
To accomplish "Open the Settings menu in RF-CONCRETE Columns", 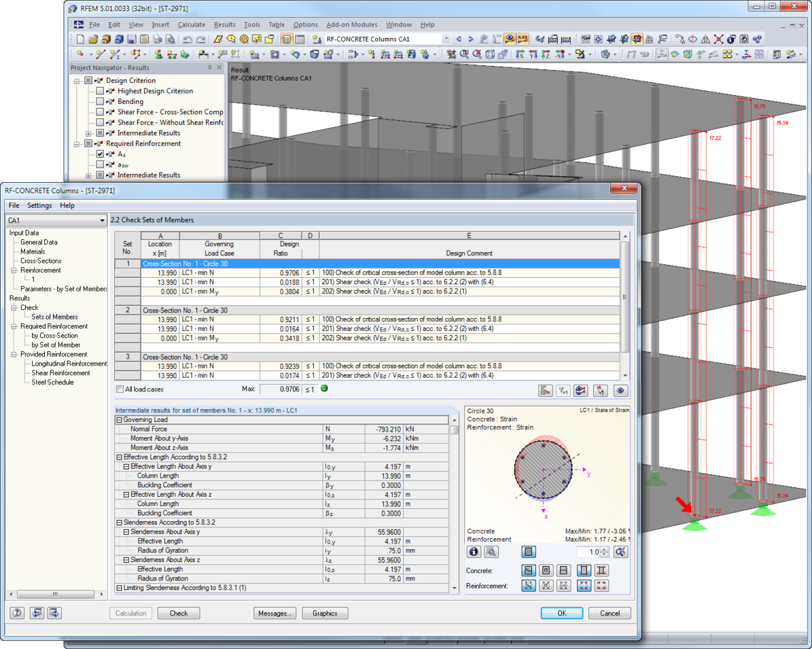I will coord(39,205).
